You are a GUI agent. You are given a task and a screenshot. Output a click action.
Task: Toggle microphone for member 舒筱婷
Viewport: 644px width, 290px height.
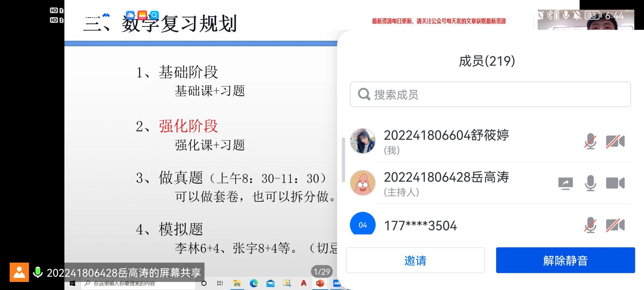click(590, 141)
